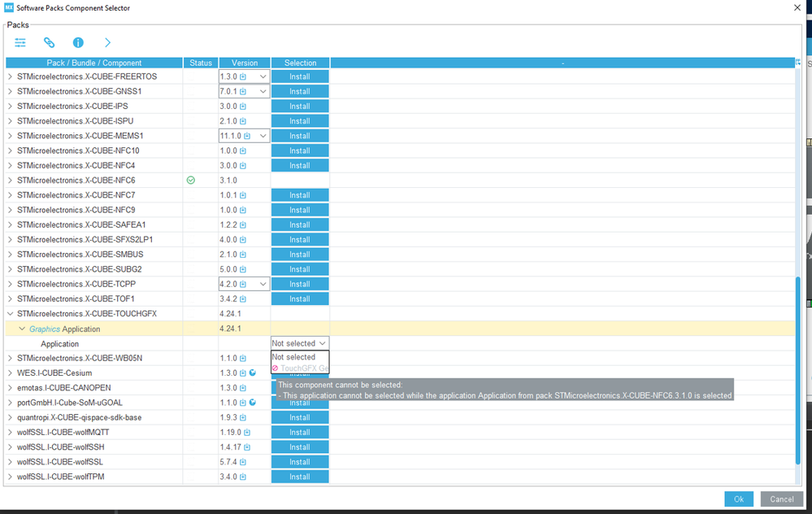Click the blue information icon
The image size is (812, 514).
coord(78,42)
